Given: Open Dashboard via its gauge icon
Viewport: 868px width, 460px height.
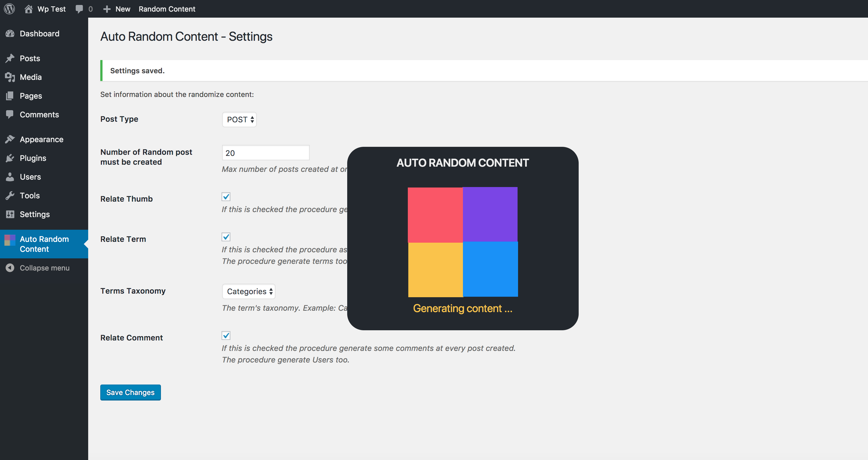Looking at the screenshot, I should tap(10, 33).
